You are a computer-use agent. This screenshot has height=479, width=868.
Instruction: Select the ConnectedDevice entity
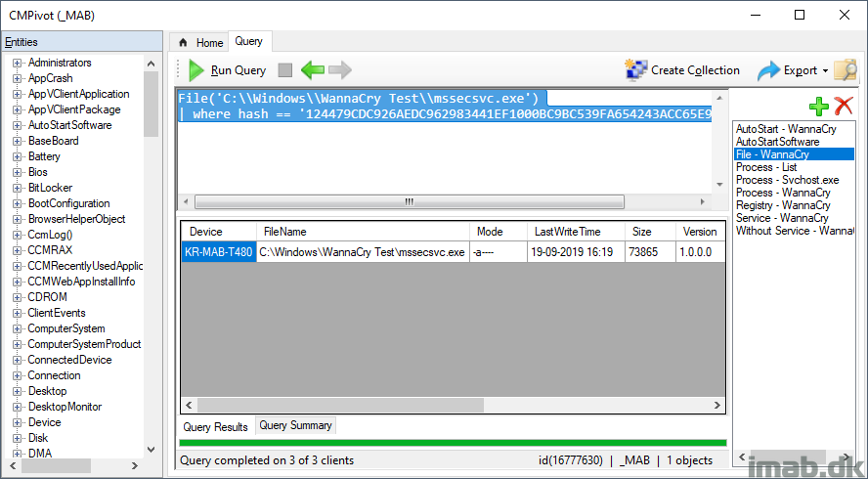click(69, 360)
